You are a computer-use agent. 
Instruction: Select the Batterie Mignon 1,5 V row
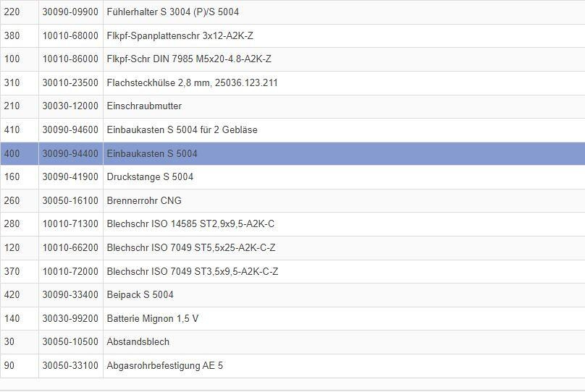[152, 318]
